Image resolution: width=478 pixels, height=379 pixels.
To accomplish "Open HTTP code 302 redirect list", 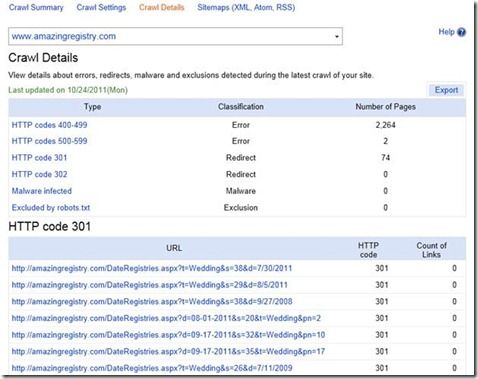I will pyautogui.click(x=39, y=174).
